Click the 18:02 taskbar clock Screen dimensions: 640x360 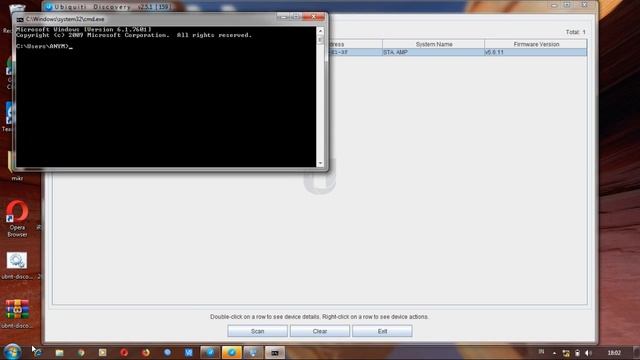[614, 353]
